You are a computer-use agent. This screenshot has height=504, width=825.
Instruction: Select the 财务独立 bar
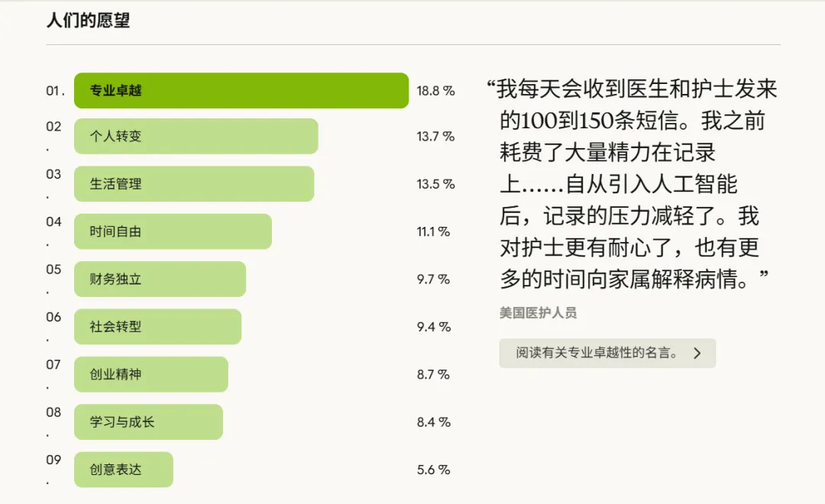158,279
